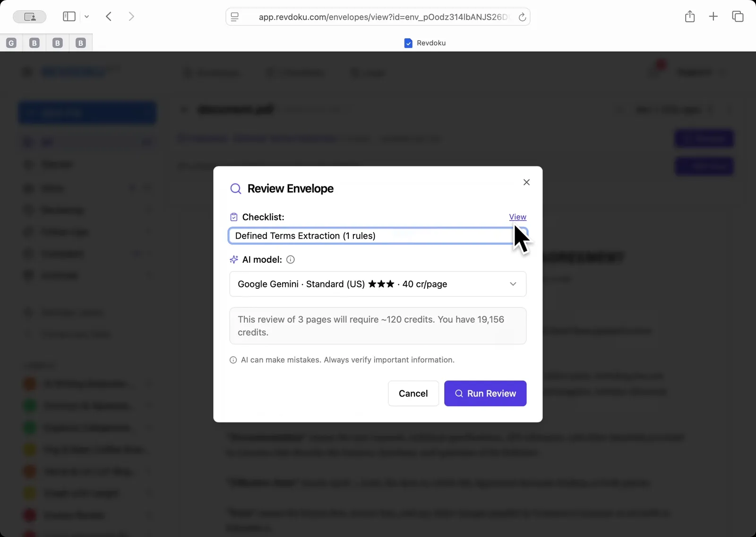Screen dimensions: 756x537
Task: Click the info icon next to AI model
Action: click(x=290, y=259)
